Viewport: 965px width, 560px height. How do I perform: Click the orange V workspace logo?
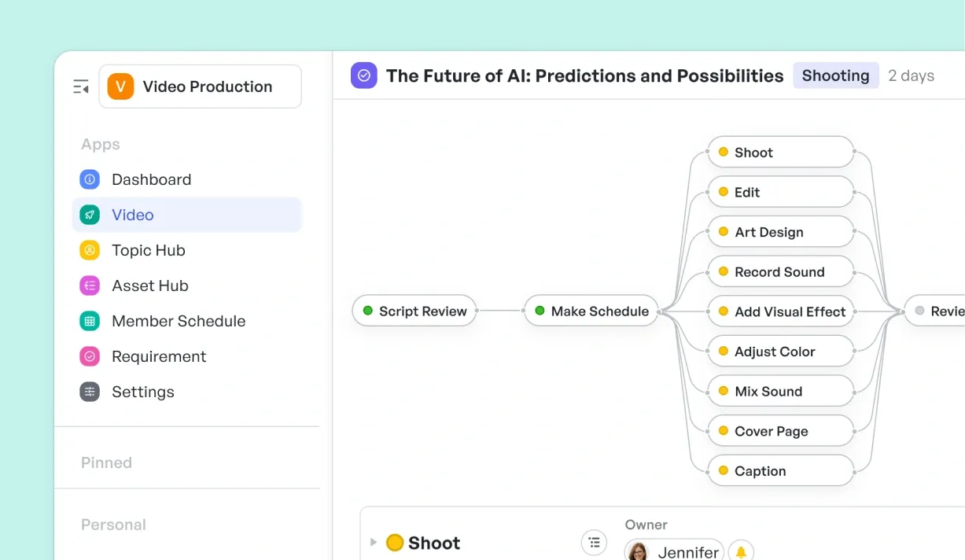[121, 87]
